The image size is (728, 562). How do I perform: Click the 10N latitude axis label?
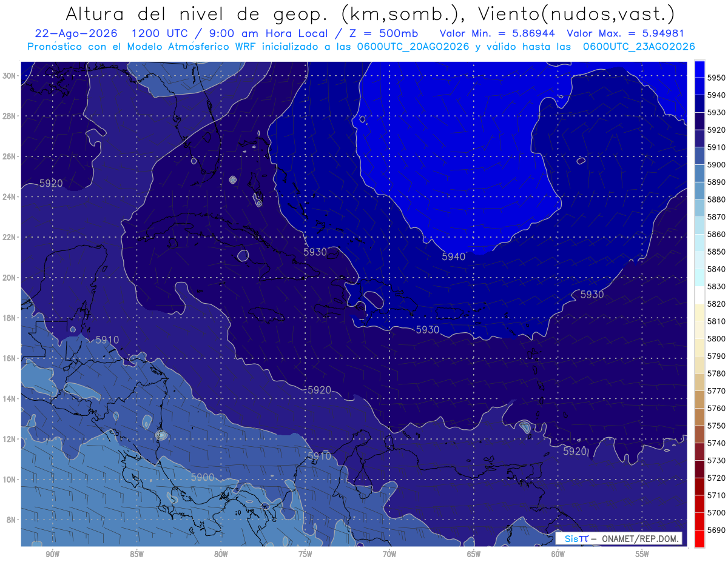click(x=9, y=479)
